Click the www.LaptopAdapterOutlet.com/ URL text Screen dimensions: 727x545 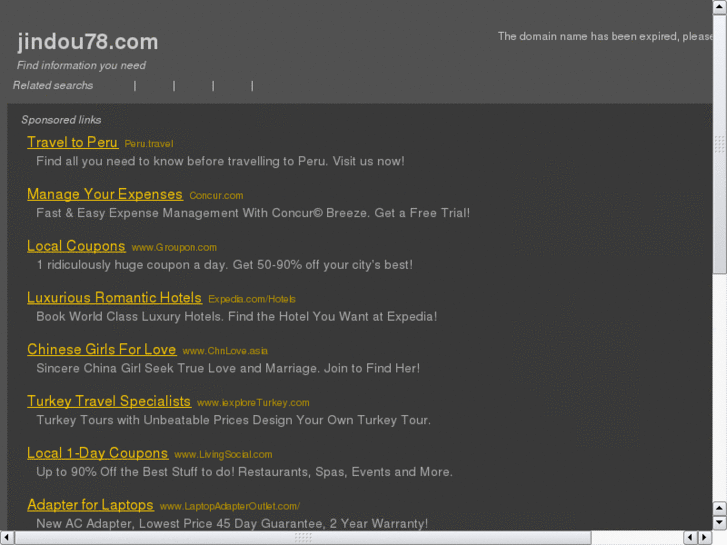point(230,506)
